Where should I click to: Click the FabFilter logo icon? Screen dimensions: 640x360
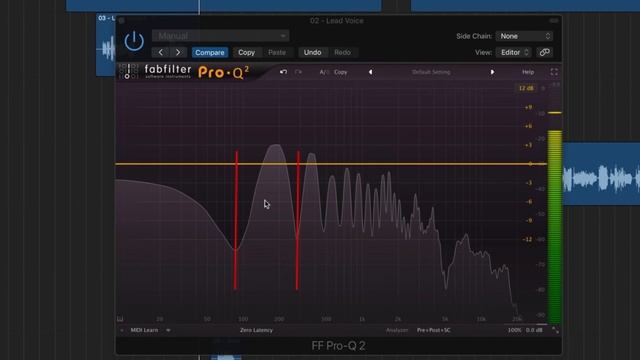tap(128, 72)
